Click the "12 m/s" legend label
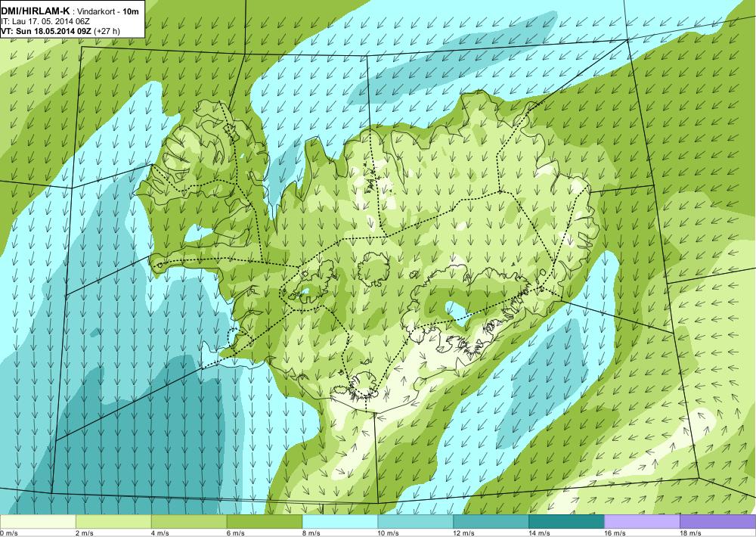Image resolution: width=756 pixels, height=537 pixels. 464,533
